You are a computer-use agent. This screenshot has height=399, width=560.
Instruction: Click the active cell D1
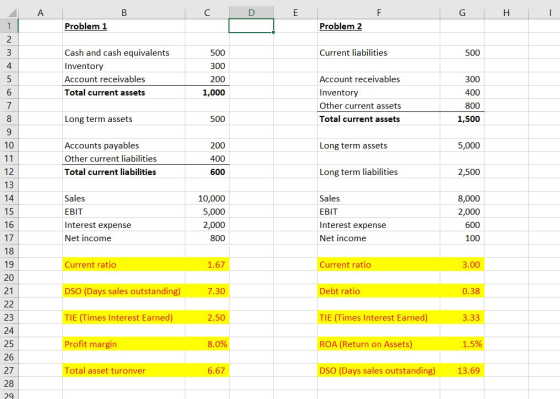251,26
